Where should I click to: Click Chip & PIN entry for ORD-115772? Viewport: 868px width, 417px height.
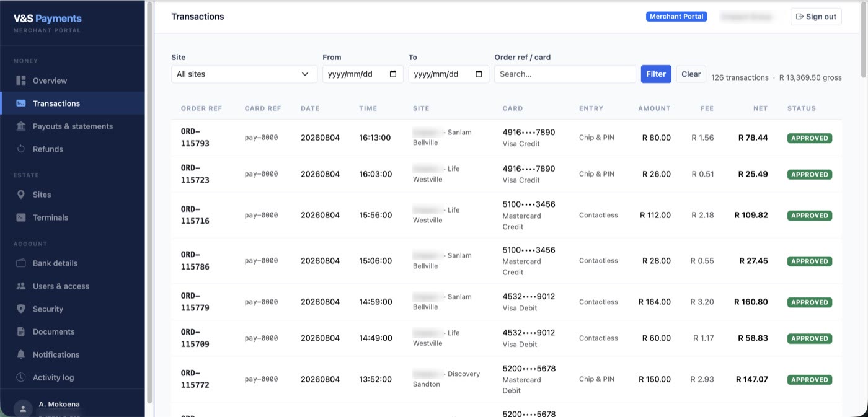[x=596, y=379]
